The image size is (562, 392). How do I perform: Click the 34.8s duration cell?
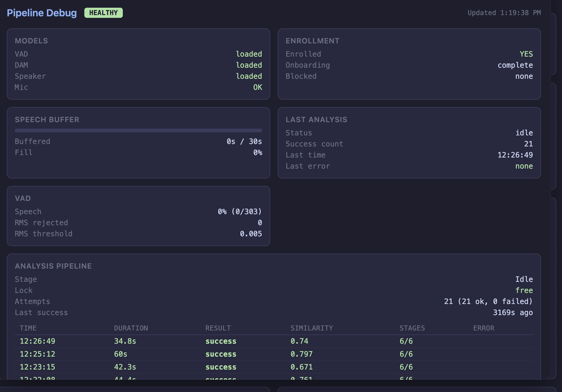(x=125, y=341)
